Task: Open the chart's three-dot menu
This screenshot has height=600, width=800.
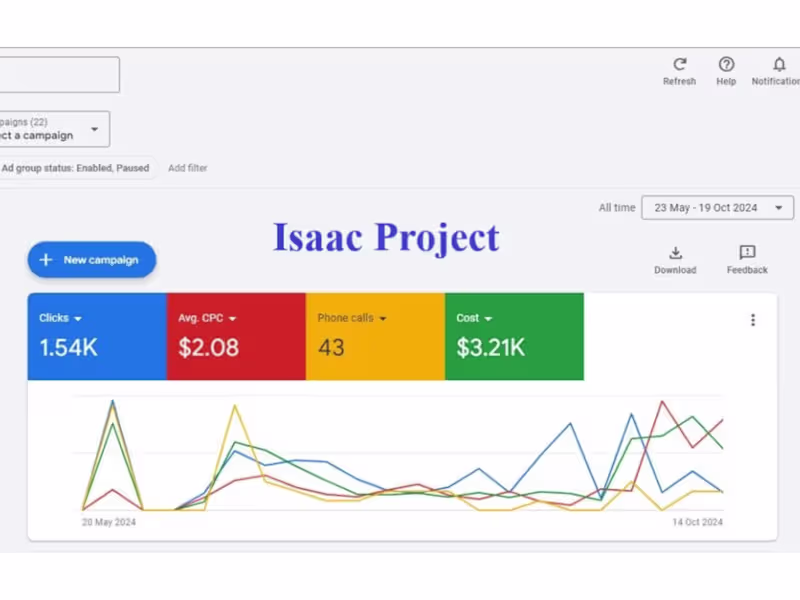Action: (x=753, y=320)
